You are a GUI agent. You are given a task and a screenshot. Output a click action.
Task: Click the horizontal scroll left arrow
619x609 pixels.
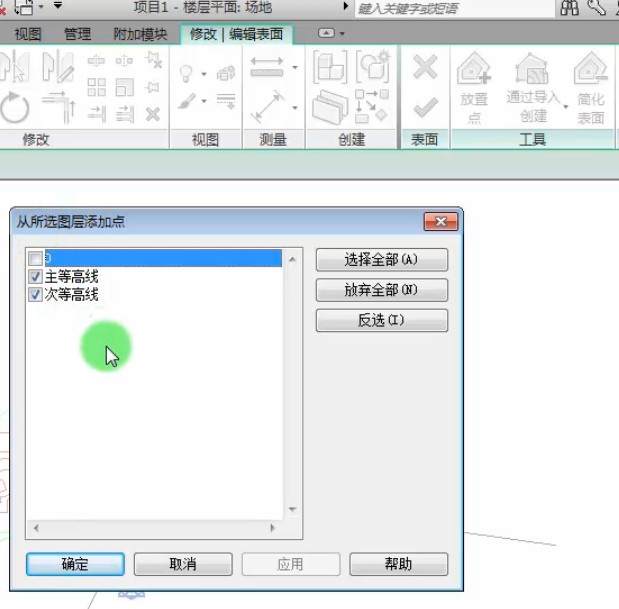click(x=36, y=528)
